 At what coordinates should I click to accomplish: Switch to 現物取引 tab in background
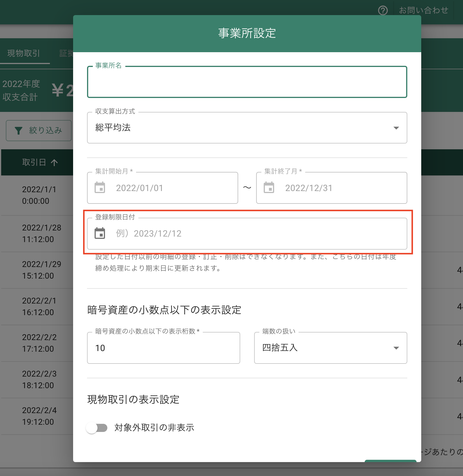point(23,53)
